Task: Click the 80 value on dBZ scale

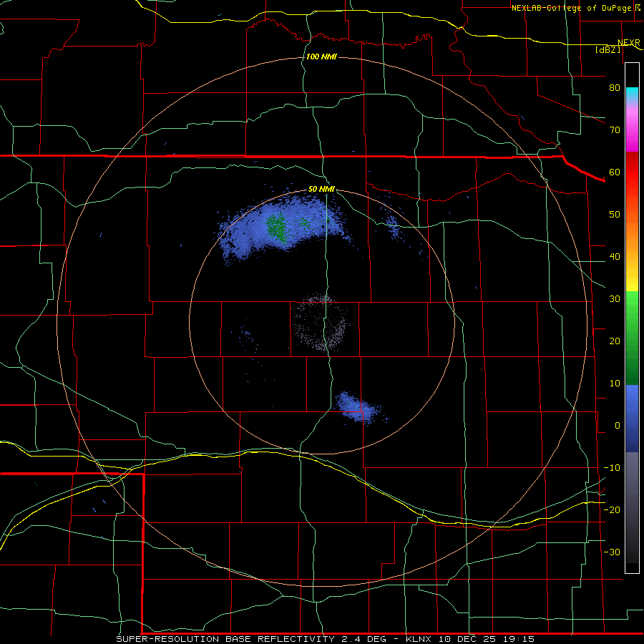Action: (615, 87)
